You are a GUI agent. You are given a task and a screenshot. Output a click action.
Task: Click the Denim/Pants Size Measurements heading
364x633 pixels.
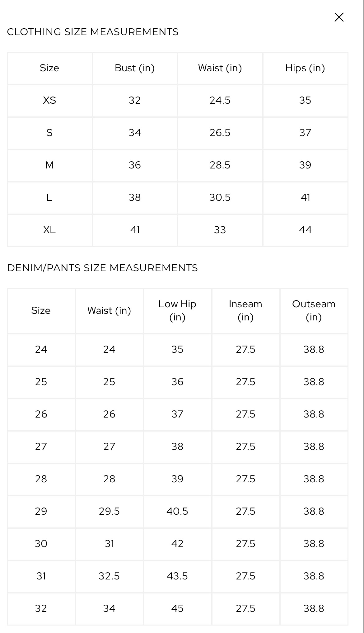102,268
